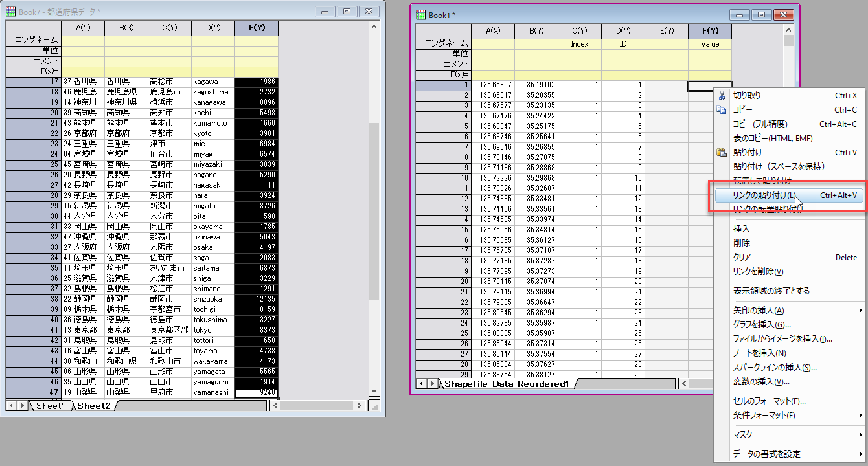Select column header C(Y) in Book1

tap(580, 31)
